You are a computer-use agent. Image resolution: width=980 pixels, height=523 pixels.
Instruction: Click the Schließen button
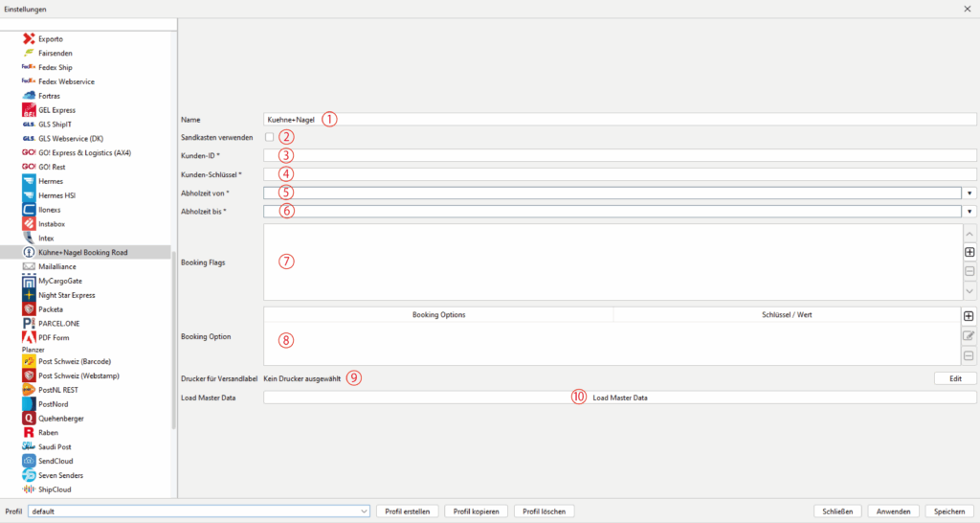click(x=837, y=512)
